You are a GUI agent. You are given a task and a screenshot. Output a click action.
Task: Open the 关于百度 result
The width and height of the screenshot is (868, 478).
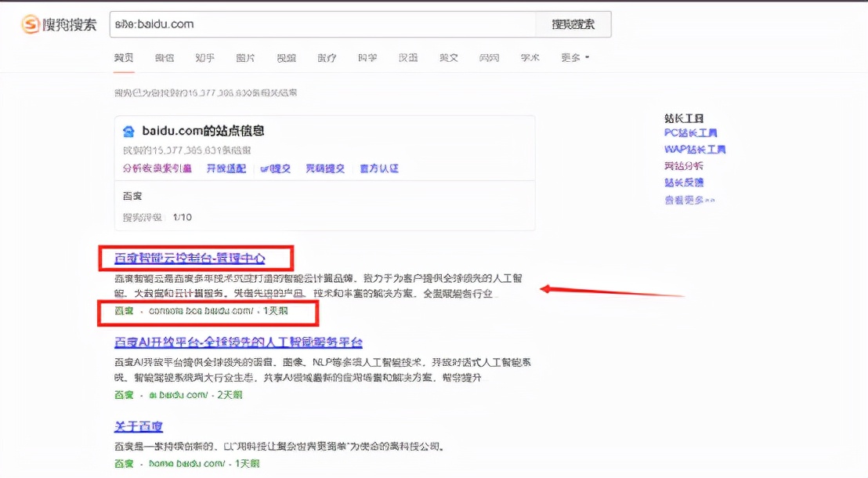[x=139, y=426]
